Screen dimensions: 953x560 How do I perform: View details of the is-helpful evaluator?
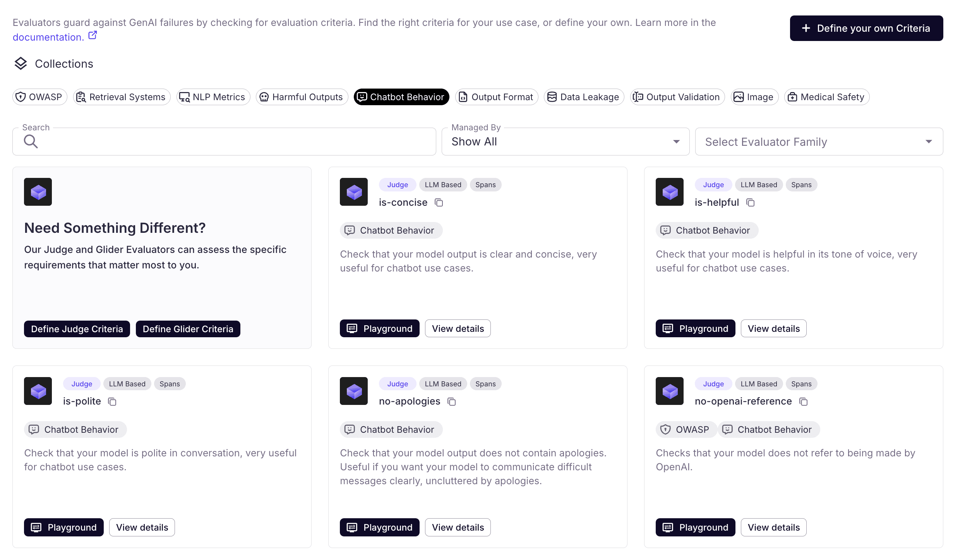pyautogui.click(x=772, y=328)
